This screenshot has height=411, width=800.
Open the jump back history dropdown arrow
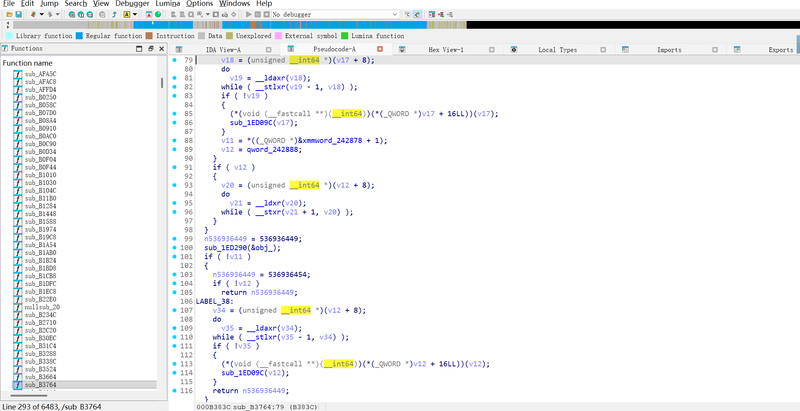42,14
